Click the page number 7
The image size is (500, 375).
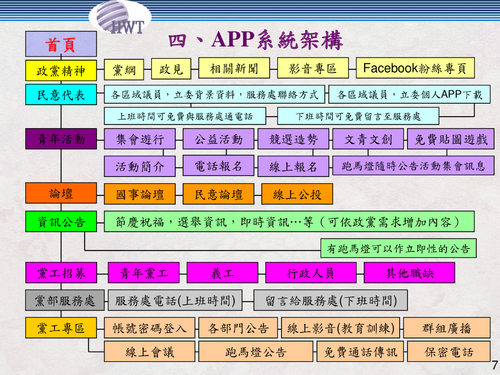tap(495, 365)
